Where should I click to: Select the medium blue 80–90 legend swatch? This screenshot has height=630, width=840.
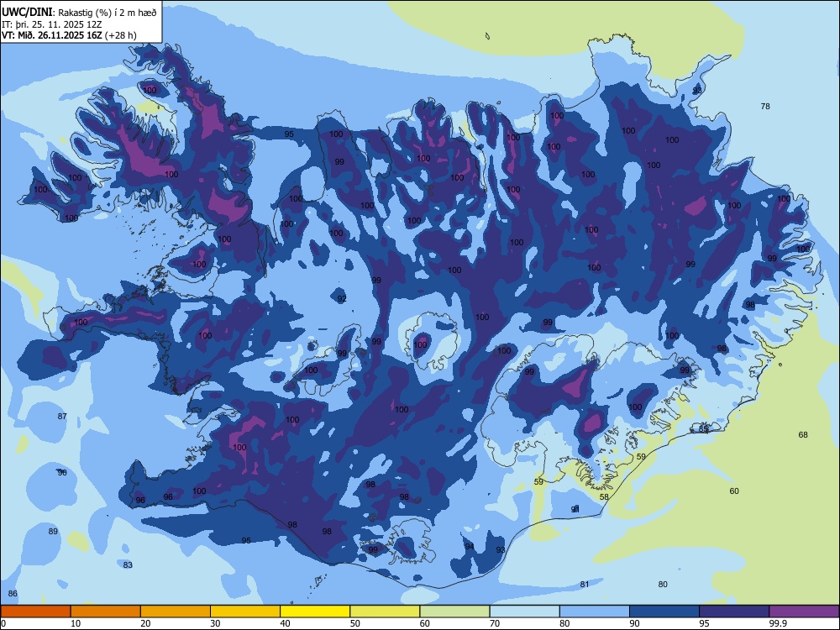[x=595, y=612]
